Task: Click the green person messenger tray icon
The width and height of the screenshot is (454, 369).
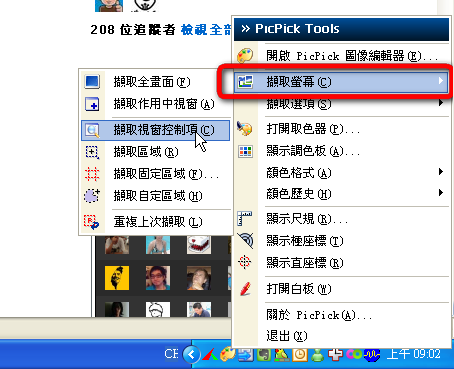Action: (x=317, y=355)
